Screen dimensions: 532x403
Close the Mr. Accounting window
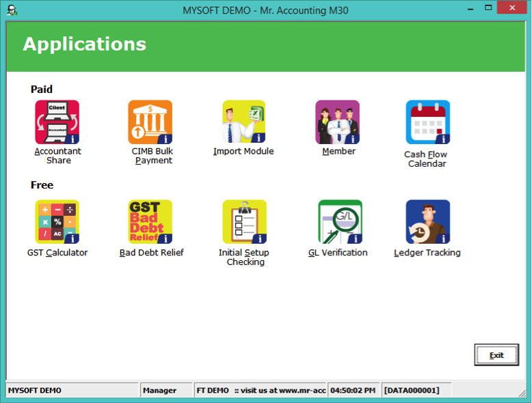pyautogui.click(x=512, y=8)
